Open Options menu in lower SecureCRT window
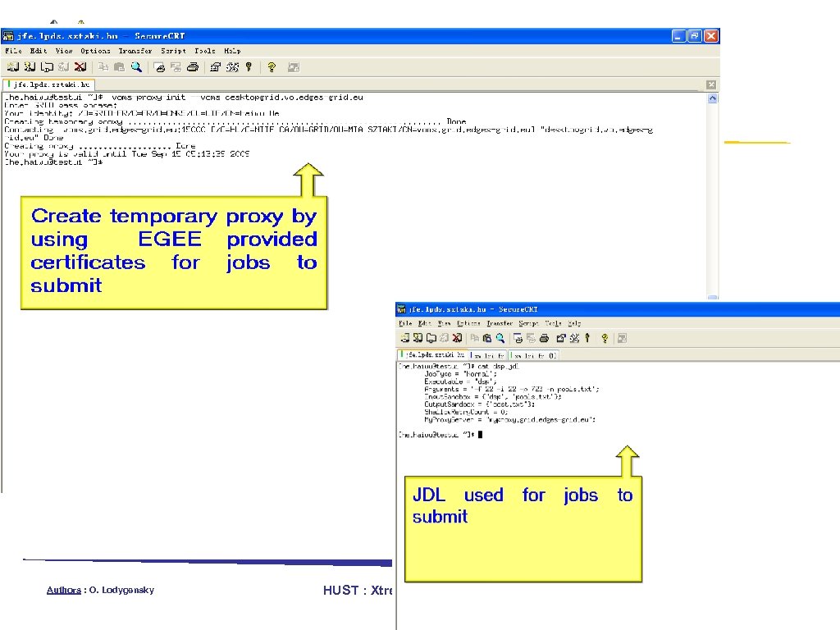 point(468,323)
